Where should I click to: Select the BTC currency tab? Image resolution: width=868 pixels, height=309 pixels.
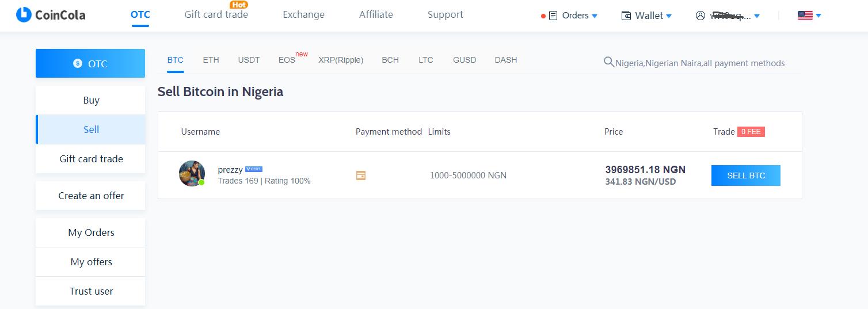(176, 60)
